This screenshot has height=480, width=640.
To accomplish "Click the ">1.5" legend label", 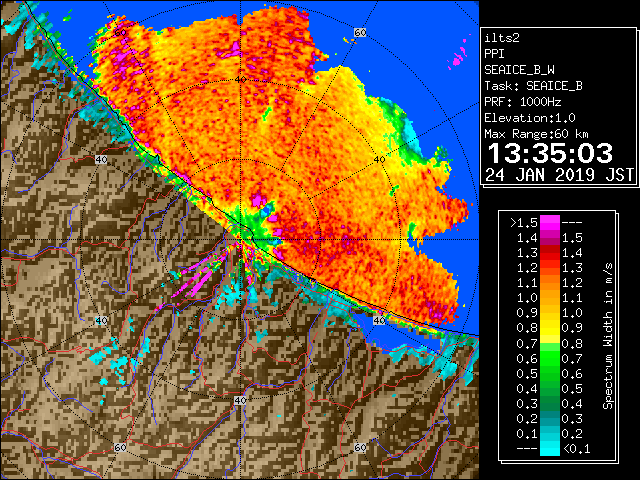I will 524,222.
